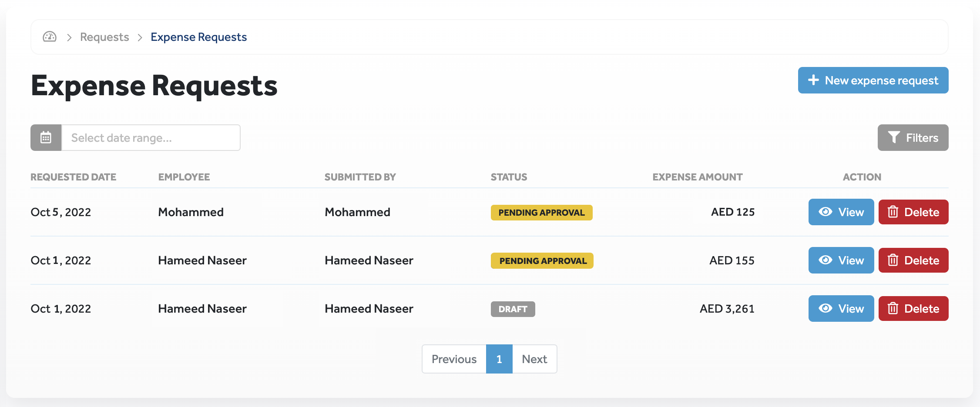The height and width of the screenshot is (407, 980).
Task: Click the plus New expense request button
Action: (x=873, y=80)
